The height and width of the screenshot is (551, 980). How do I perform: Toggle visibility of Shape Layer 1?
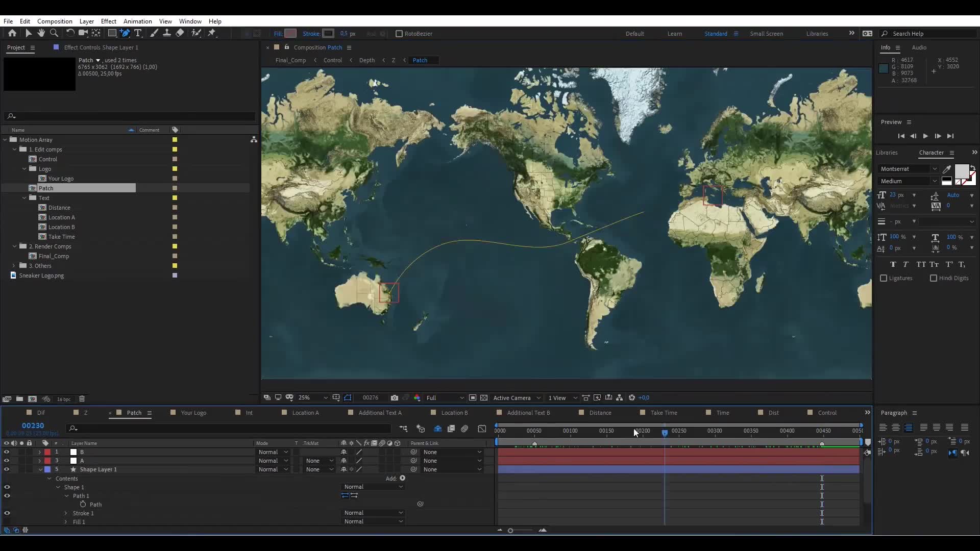pyautogui.click(x=7, y=469)
